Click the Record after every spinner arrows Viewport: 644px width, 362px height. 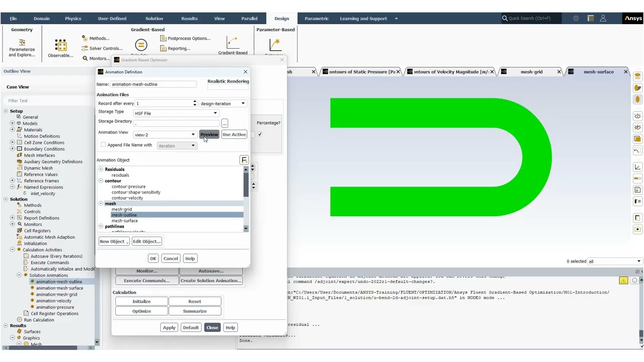pos(195,104)
